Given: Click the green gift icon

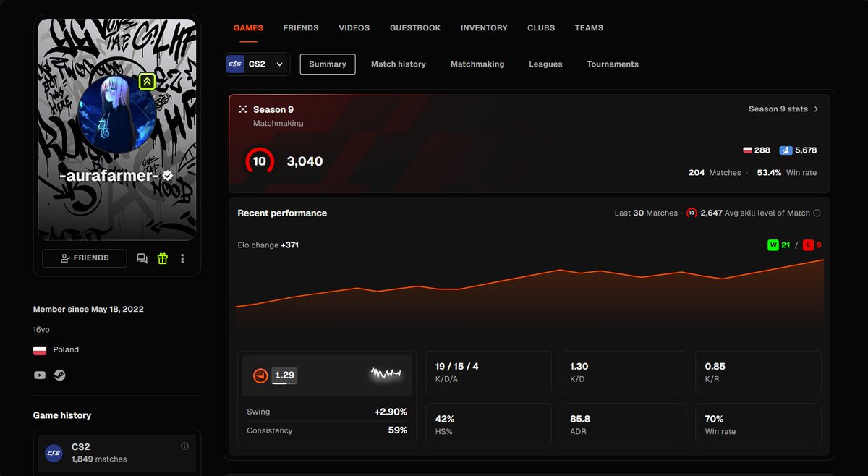Looking at the screenshot, I should (x=162, y=258).
